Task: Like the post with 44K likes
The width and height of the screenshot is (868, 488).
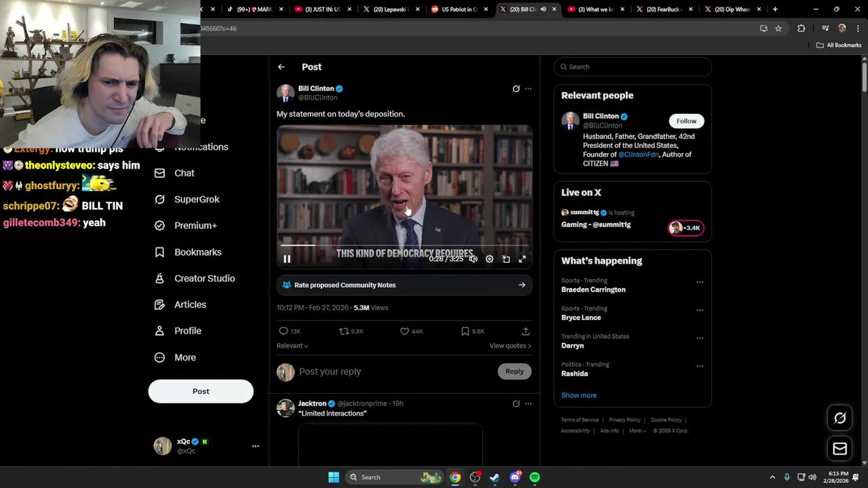Action: pyautogui.click(x=411, y=331)
